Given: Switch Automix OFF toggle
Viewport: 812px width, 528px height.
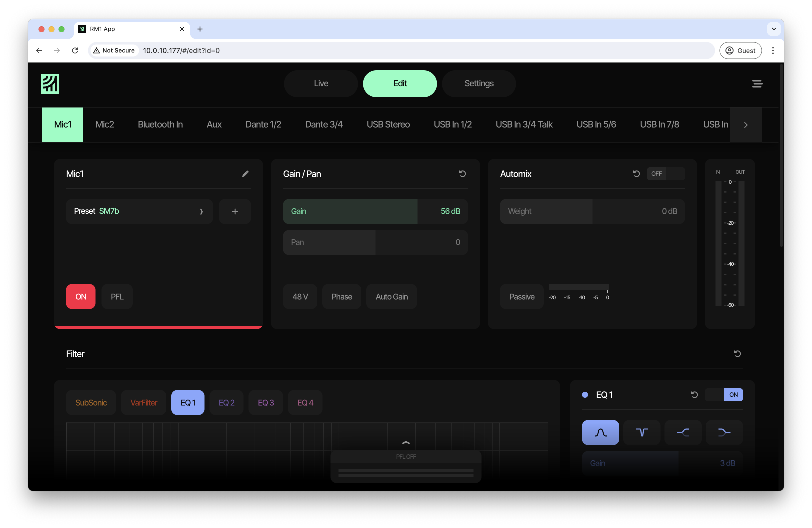Looking at the screenshot, I should click(666, 173).
